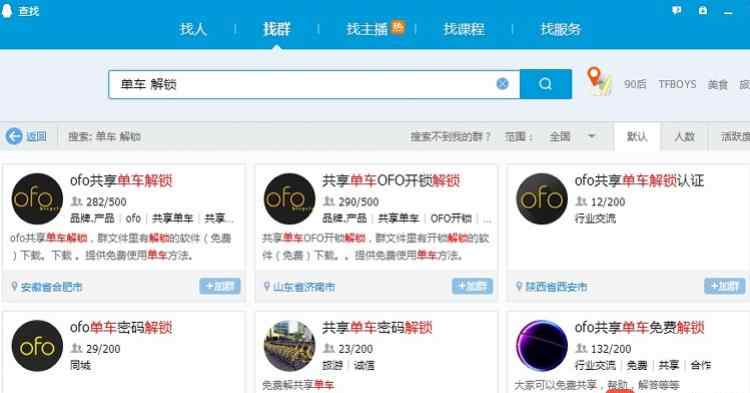Click the 安徽省合肥市 location link
The image size is (750, 393).
51,287
